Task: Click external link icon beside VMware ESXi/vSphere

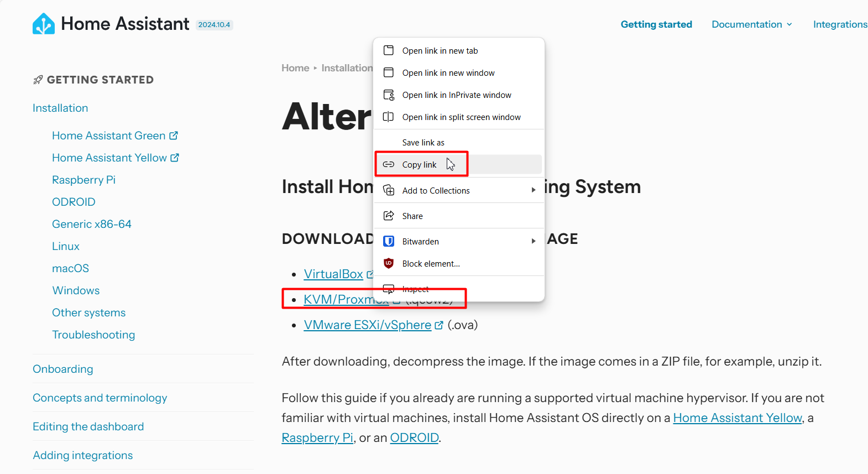Action: click(x=439, y=325)
